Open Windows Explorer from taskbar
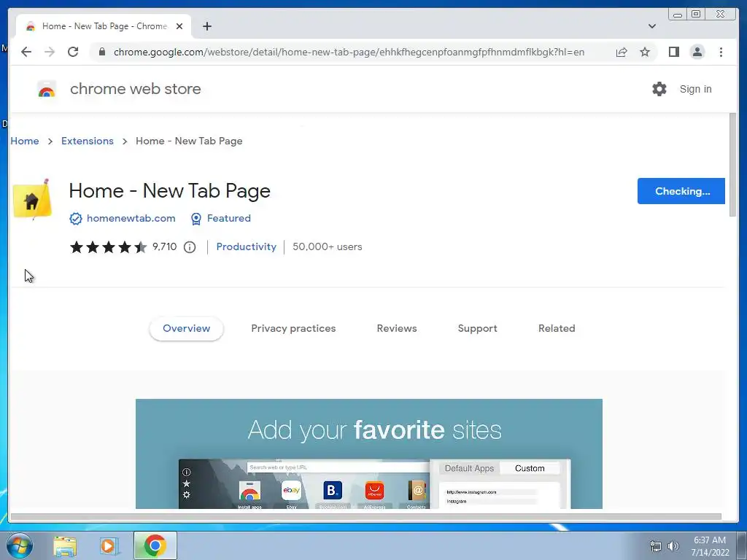This screenshot has height=560, width=747. (65, 546)
